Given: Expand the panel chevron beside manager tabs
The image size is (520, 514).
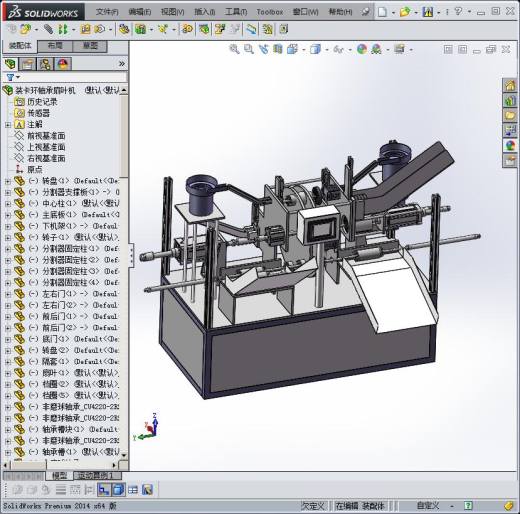Looking at the screenshot, I should [x=122, y=64].
